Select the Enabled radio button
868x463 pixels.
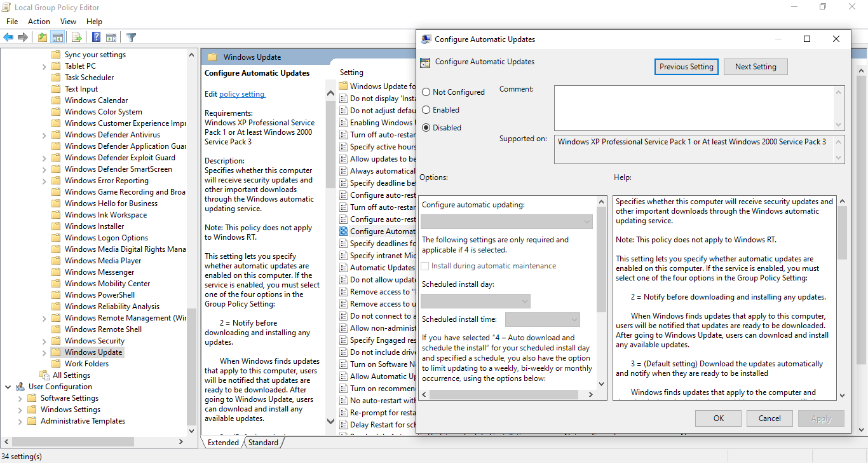click(426, 110)
